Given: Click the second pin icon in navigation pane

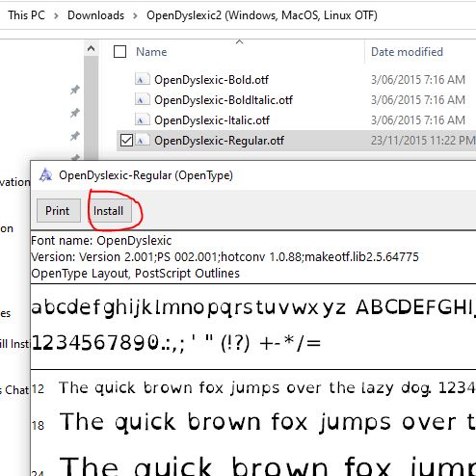Looking at the screenshot, I should 74,113.
